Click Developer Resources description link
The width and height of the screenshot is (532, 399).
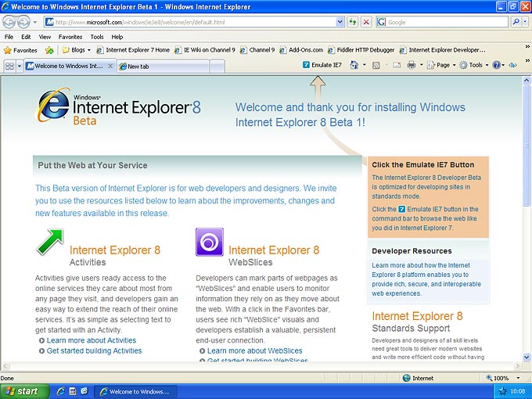426,279
